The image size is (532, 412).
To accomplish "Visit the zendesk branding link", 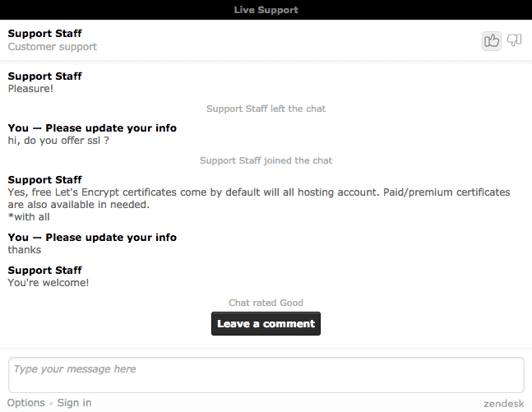I will point(504,404).
